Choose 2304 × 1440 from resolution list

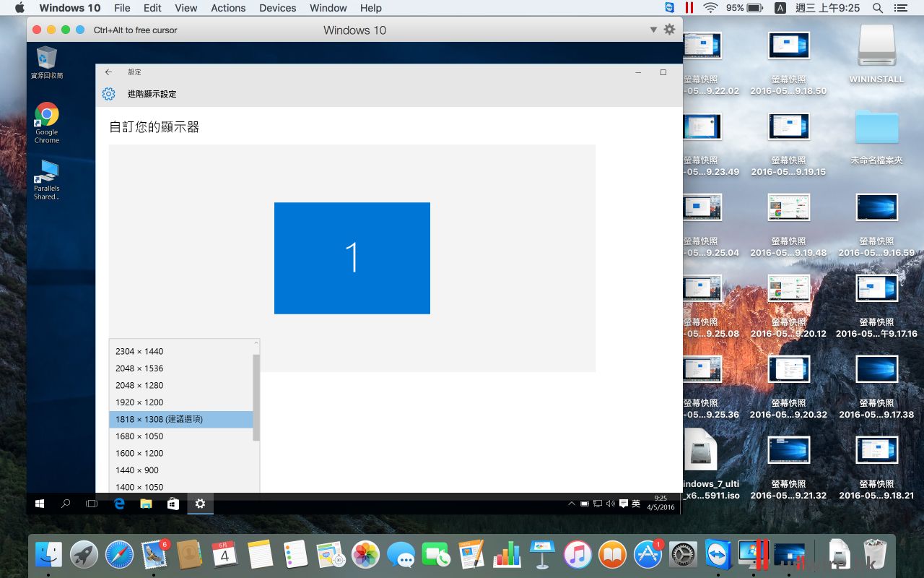139,352
